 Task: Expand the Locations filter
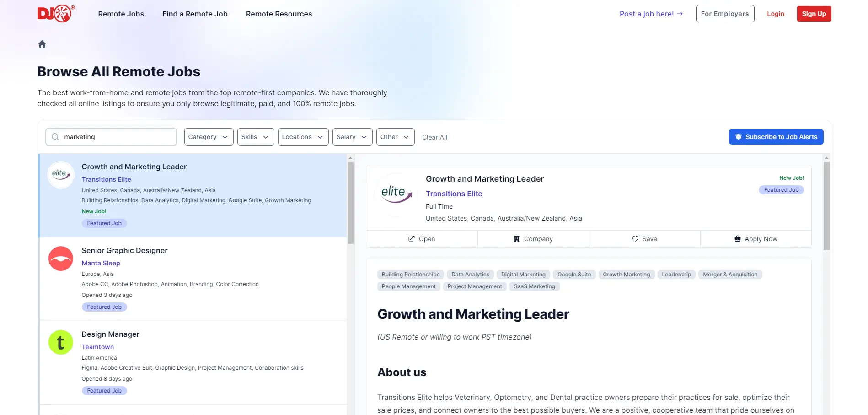303,137
